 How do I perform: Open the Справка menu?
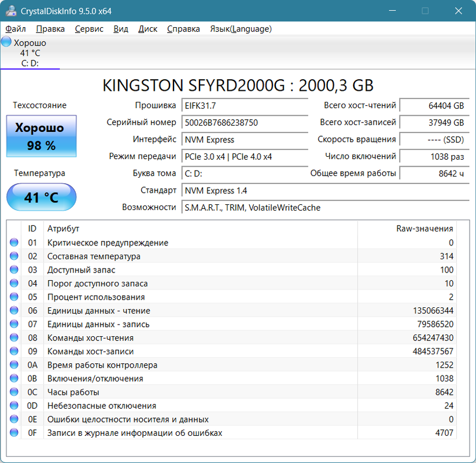pos(183,29)
